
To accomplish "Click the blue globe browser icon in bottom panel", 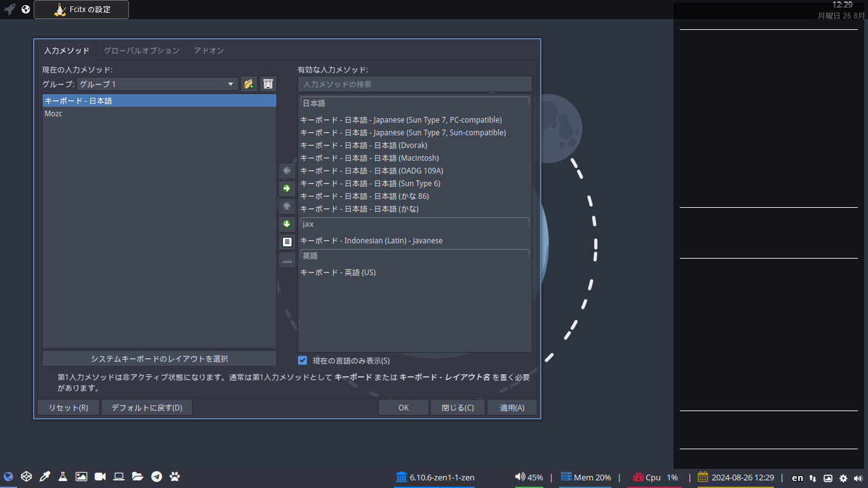I will point(8,477).
